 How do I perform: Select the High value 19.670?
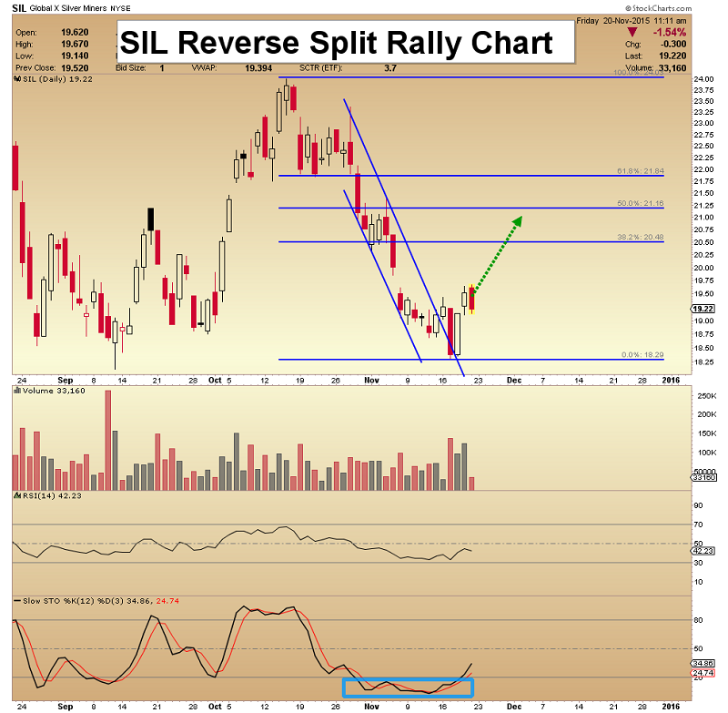(x=75, y=44)
